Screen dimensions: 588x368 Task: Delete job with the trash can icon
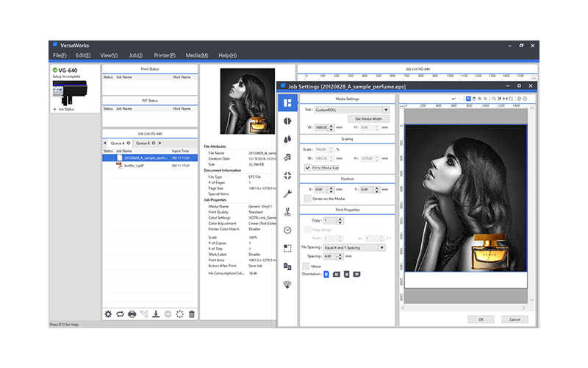192,314
